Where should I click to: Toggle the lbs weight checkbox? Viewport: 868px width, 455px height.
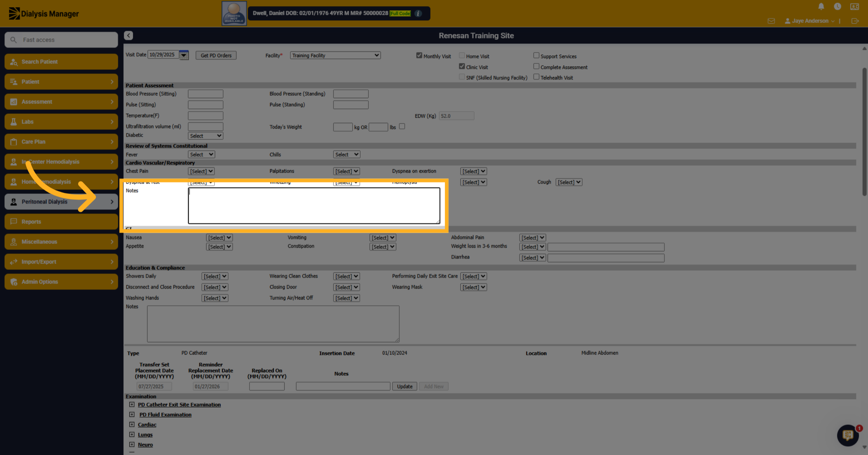(x=402, y=126)
